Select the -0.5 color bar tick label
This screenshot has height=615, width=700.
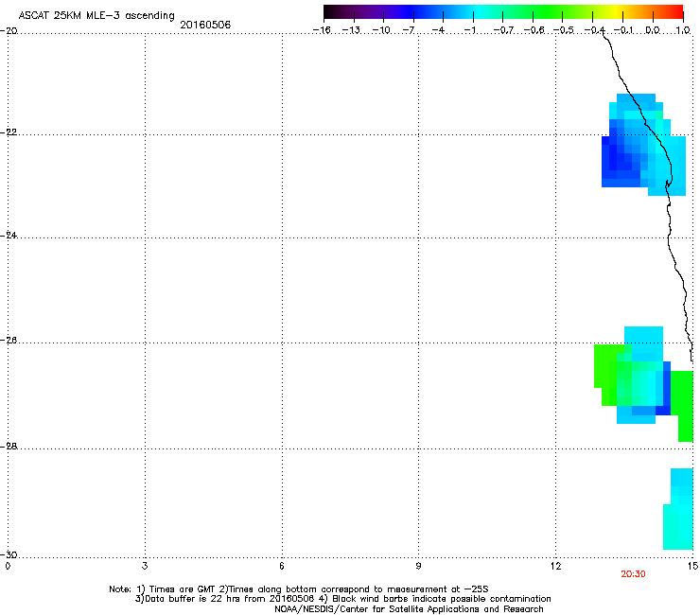pos(564,30)
